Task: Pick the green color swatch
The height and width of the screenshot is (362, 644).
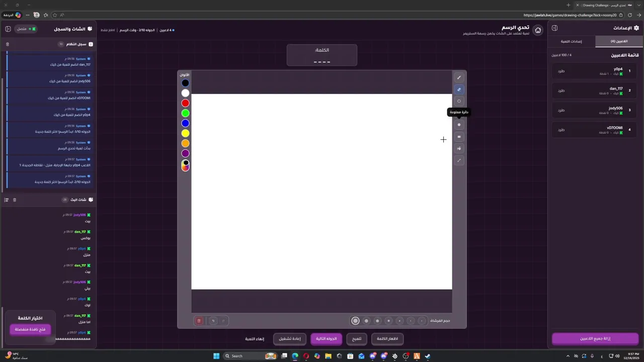Action: [186, 113]
